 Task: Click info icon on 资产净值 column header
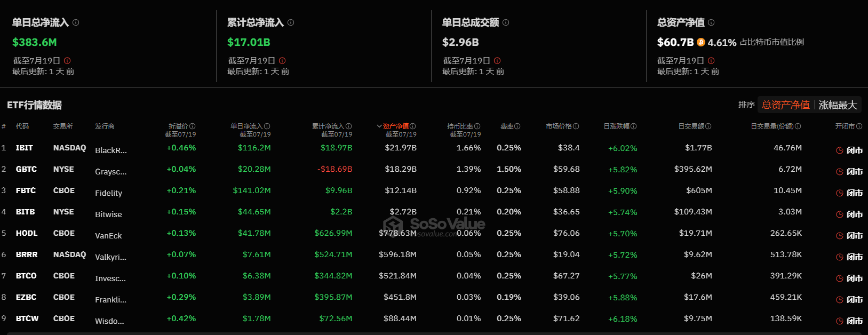coord(413,126)
